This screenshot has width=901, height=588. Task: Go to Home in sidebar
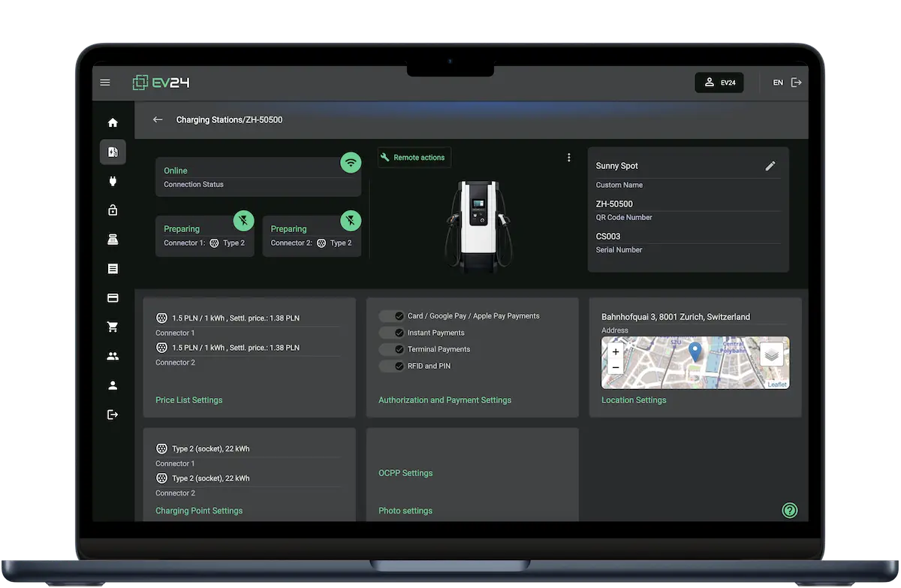(113, 122)
